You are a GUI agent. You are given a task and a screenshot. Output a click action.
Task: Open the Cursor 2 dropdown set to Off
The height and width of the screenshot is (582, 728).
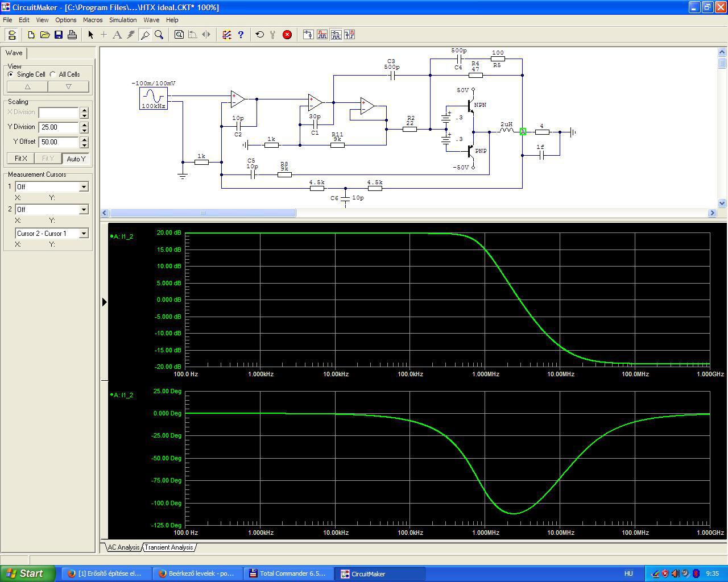(x=84, y=210)
